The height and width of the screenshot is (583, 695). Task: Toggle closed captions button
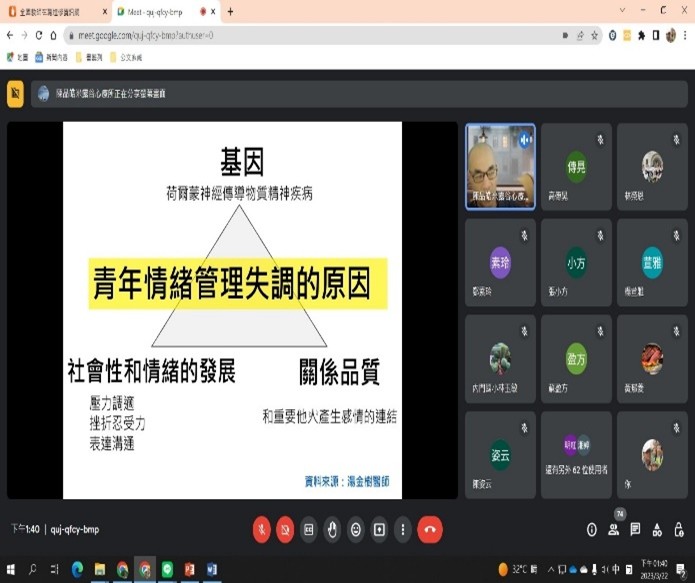(309, 529)
